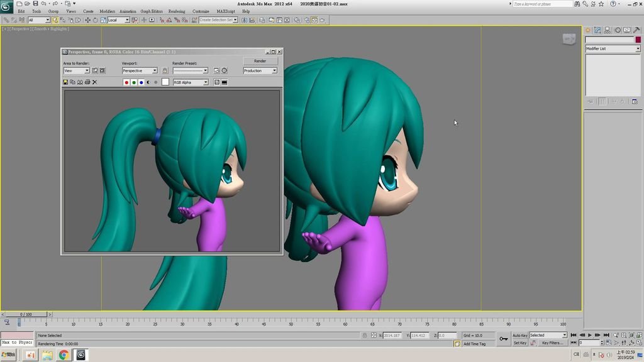Open the 3ds Max application button

(6, 6)
